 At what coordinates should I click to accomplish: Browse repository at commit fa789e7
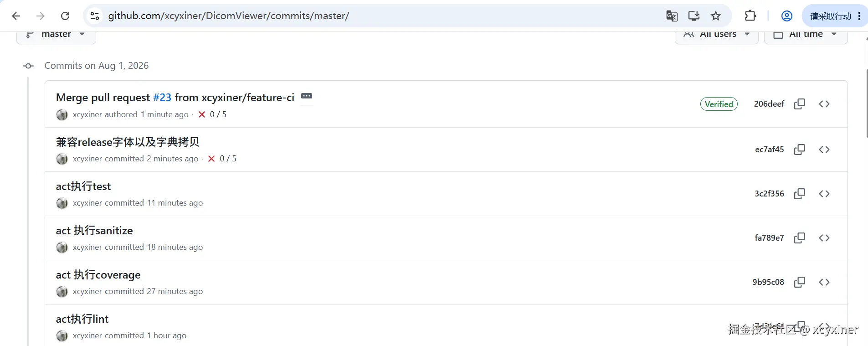click(824, 238)
